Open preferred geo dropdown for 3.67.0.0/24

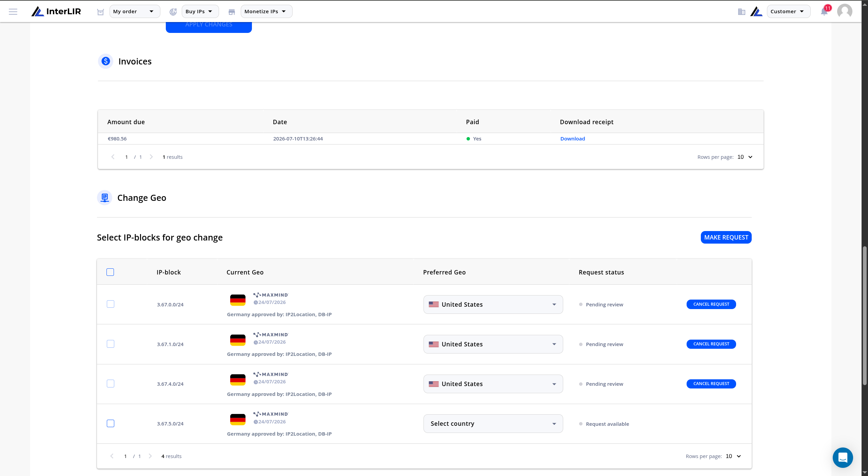click(x=493, y=304)
